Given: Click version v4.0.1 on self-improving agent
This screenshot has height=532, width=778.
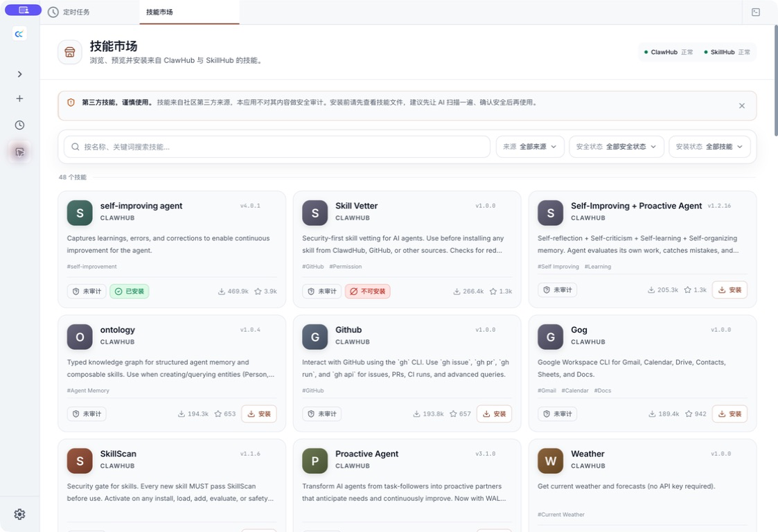Looking at the screenshot, I should [x=250, y=206].
